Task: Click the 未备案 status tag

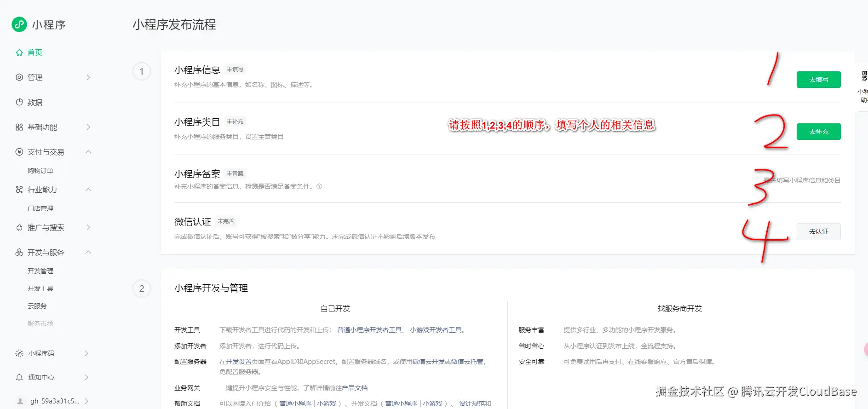Action: click(235, 173)
